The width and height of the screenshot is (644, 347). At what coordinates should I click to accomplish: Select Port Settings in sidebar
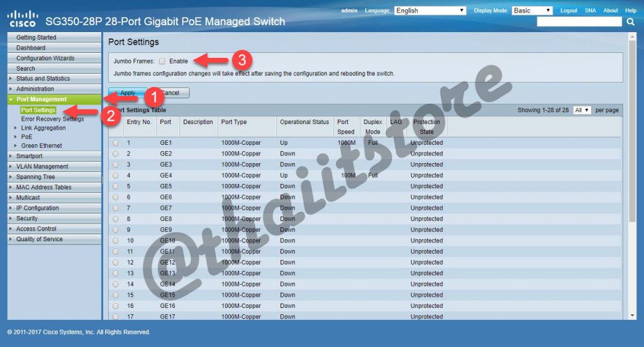pos(38,110)
